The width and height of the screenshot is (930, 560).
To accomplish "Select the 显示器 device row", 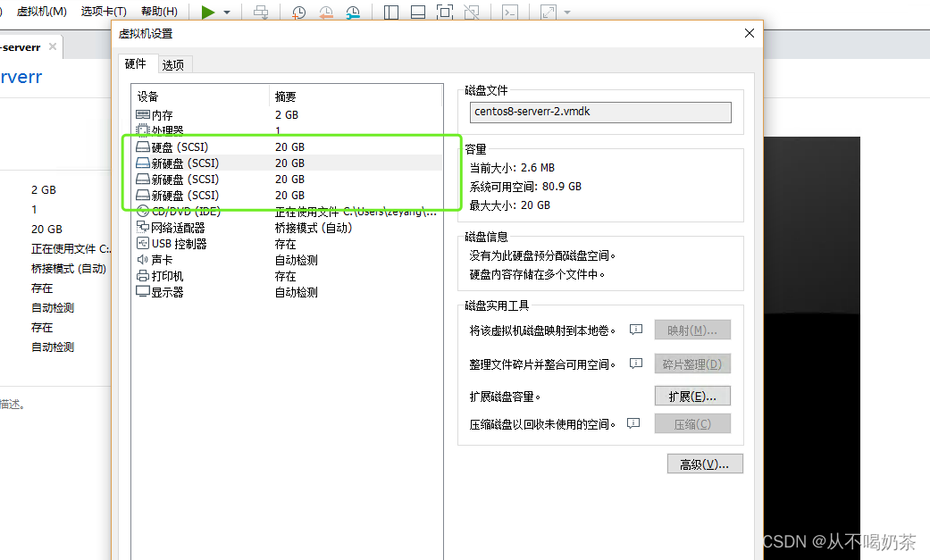I will [289, 292].
